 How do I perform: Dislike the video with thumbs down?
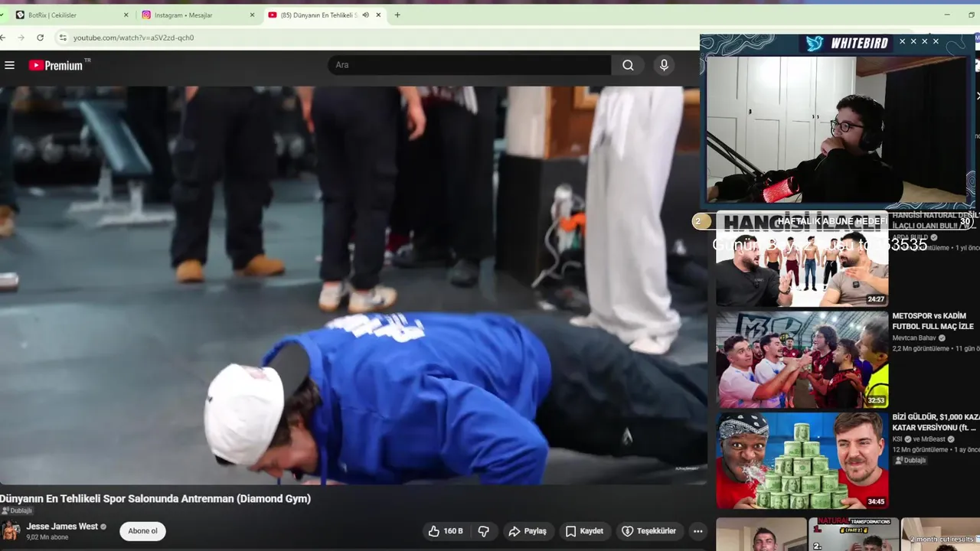483,531
